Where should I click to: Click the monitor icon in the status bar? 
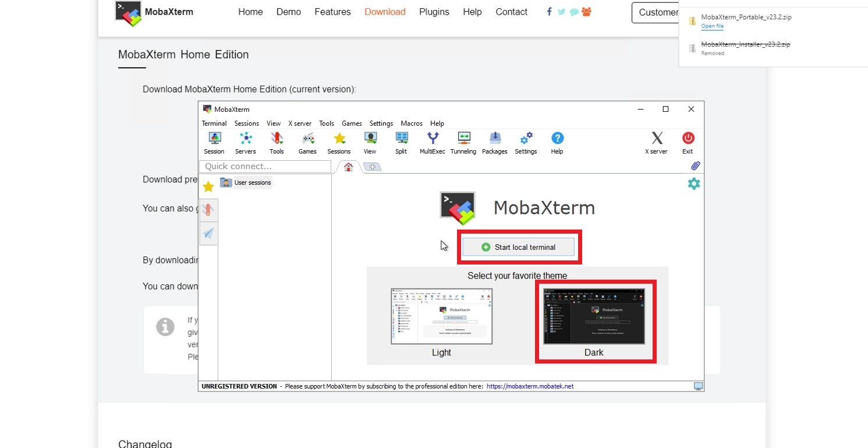pos(698,386)
